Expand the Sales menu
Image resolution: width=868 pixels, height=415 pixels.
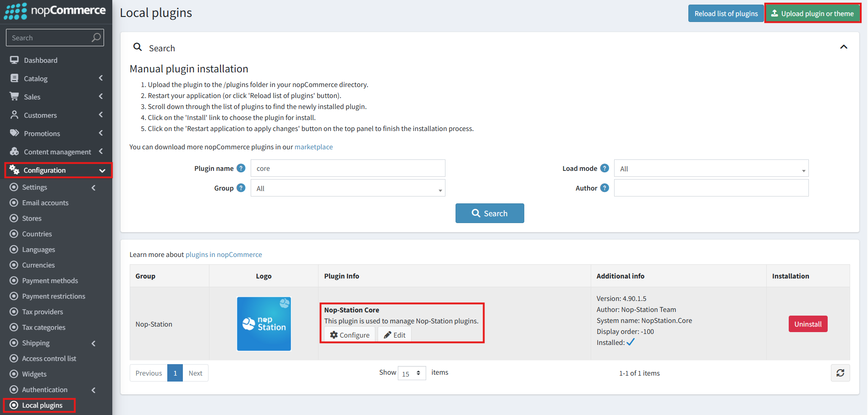(x=56, y=97)
